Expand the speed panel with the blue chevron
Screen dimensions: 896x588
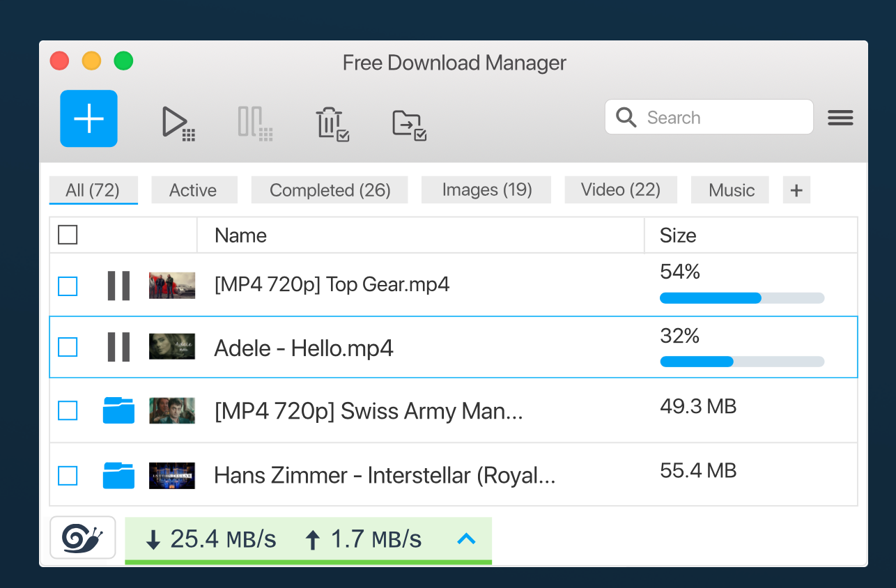point(466,539)
